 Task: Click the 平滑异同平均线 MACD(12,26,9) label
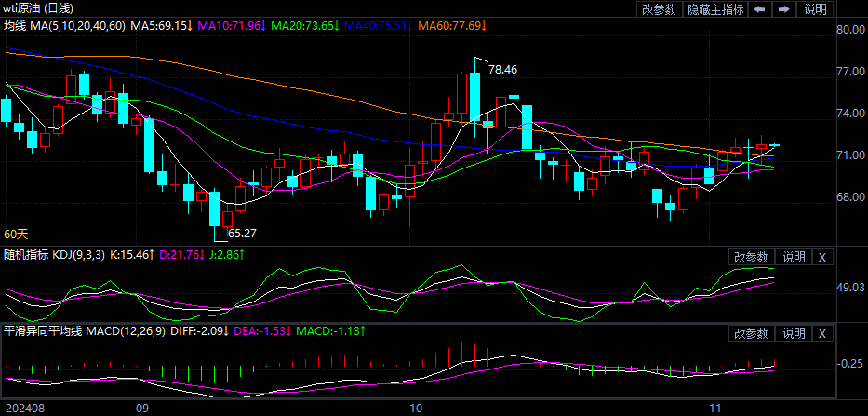pos(84,332)
